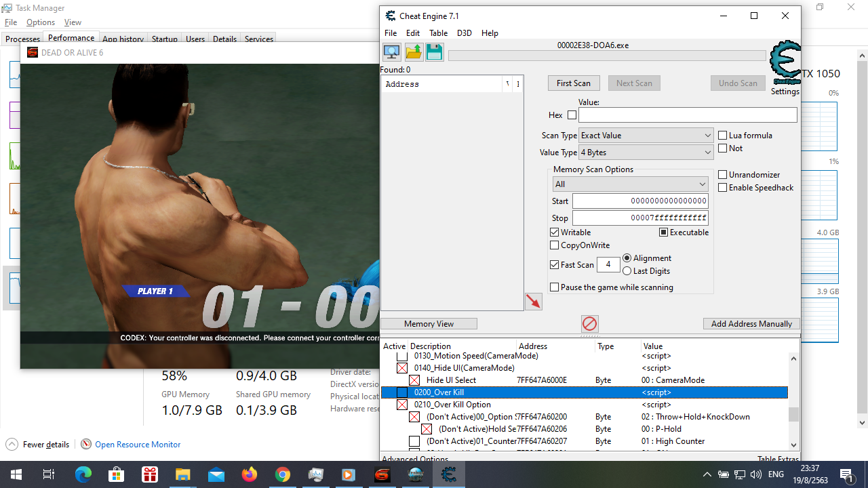The height and width of the screenshot is (488, 868).
Task: Enable Pause the game while scanning
Action: point(555,287)
